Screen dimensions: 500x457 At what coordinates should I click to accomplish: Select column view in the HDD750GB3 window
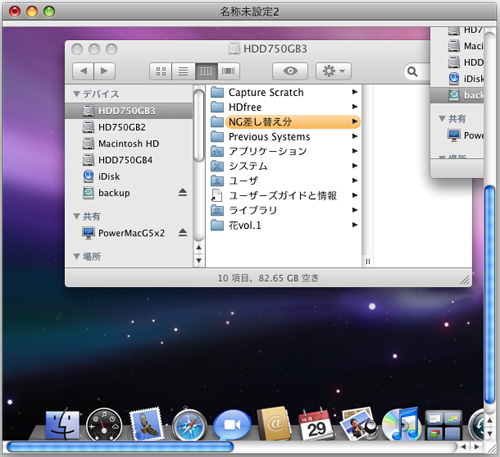206,71
